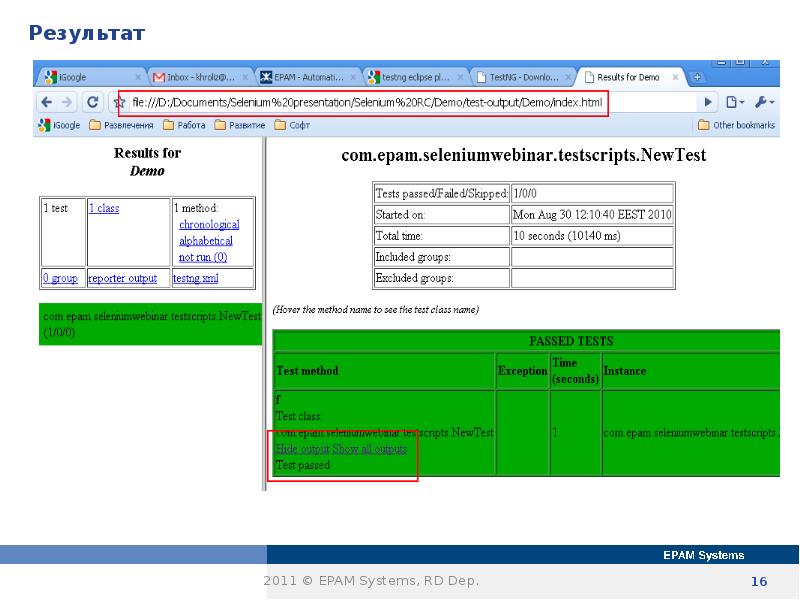Click the iGoogle bookmark in bookmarks bar
Viewport: 800px width, 600px height.
pyautogui.click(x=60, y=125)
